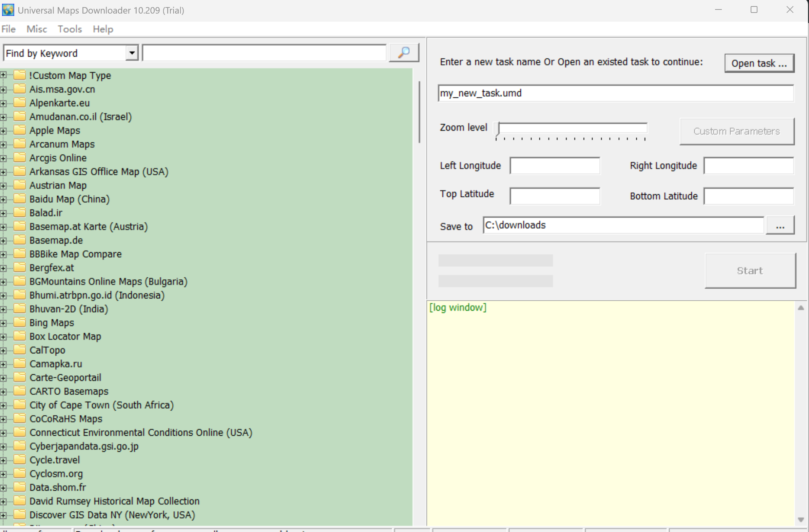Screen dimensions: 809x532
Task: Click the task name field my_new_task.umd
Action: pyautogui.click(x=616, y=93)
